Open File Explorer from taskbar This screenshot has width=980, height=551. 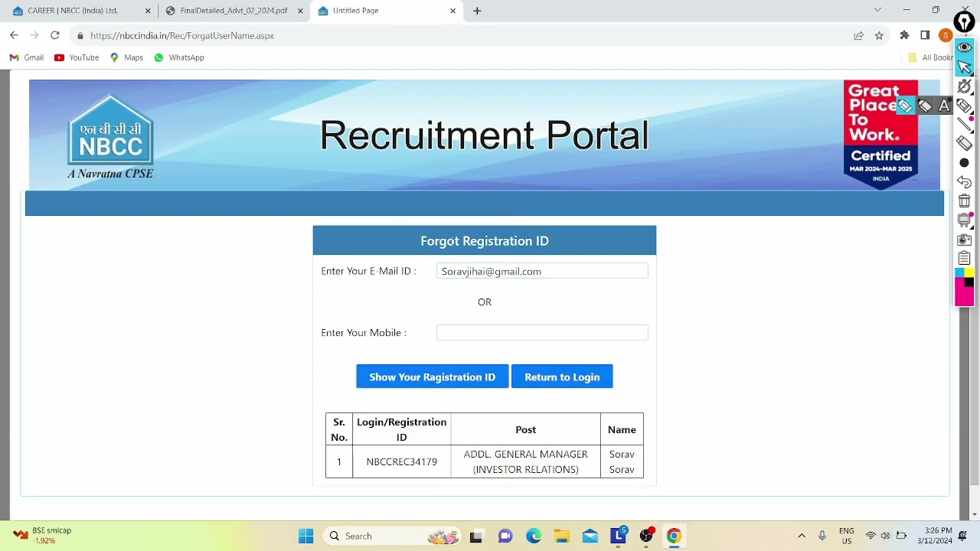coord(562,536)
